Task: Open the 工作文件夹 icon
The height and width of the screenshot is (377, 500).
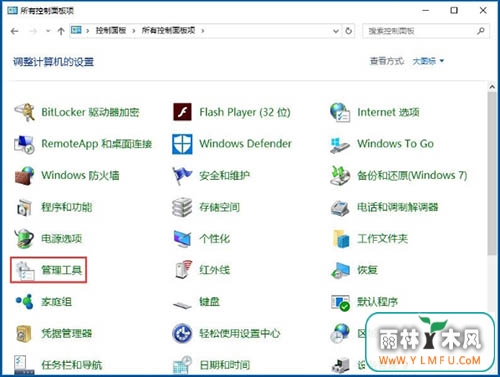Action: (x=341, y=239)
